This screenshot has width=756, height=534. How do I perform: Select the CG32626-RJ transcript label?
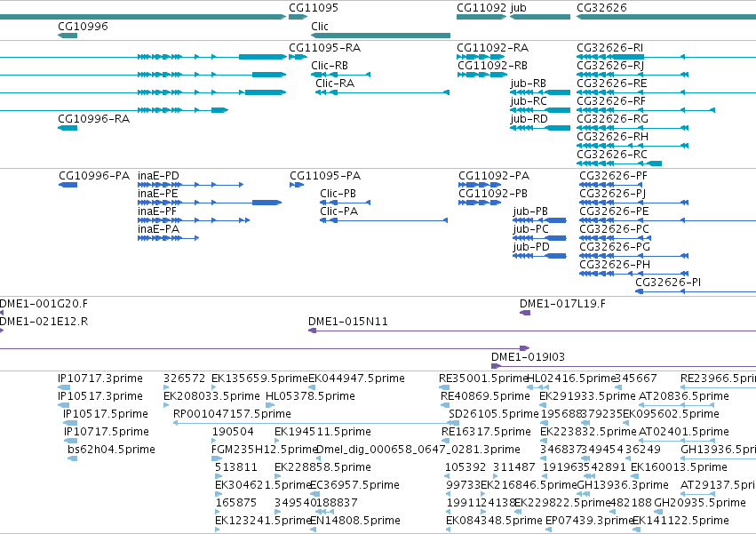point(610,66)
